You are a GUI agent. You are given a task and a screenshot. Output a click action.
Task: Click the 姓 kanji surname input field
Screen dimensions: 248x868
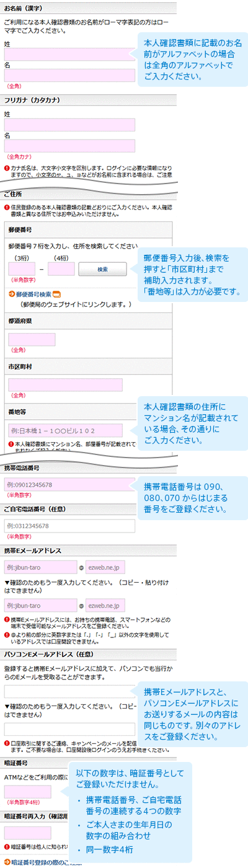tap(69, 55)
